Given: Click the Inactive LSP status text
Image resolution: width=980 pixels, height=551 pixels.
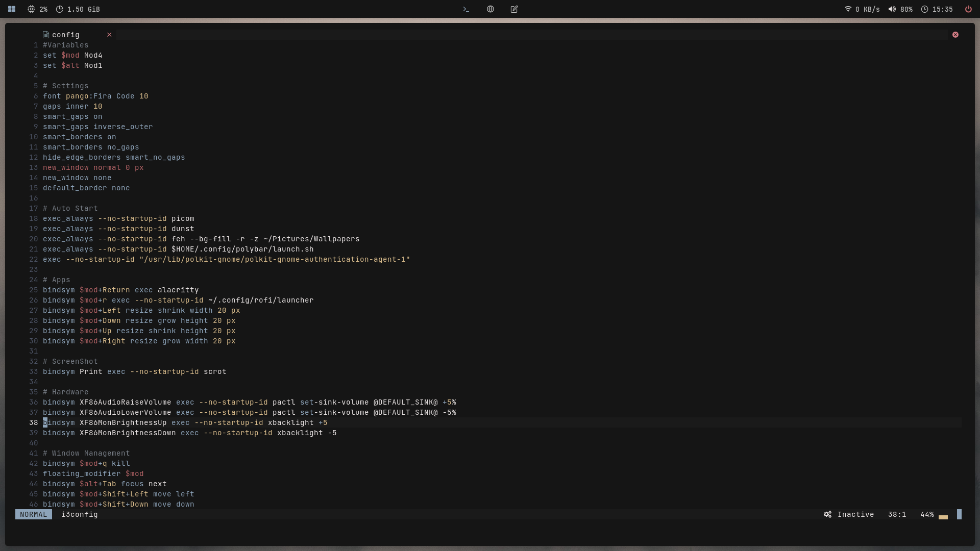Looking at the screenshot, I should (x=856, y=514).
